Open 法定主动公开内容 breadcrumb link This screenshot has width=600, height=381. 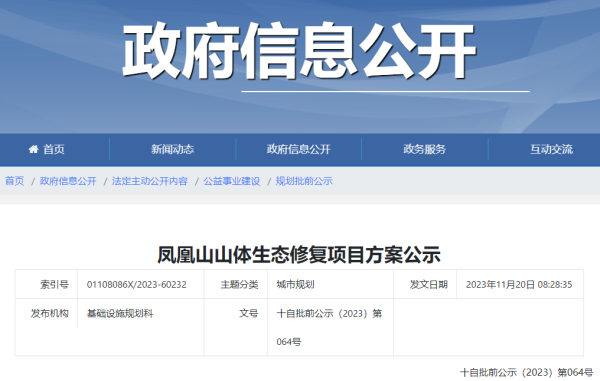[x=150, y=181]
